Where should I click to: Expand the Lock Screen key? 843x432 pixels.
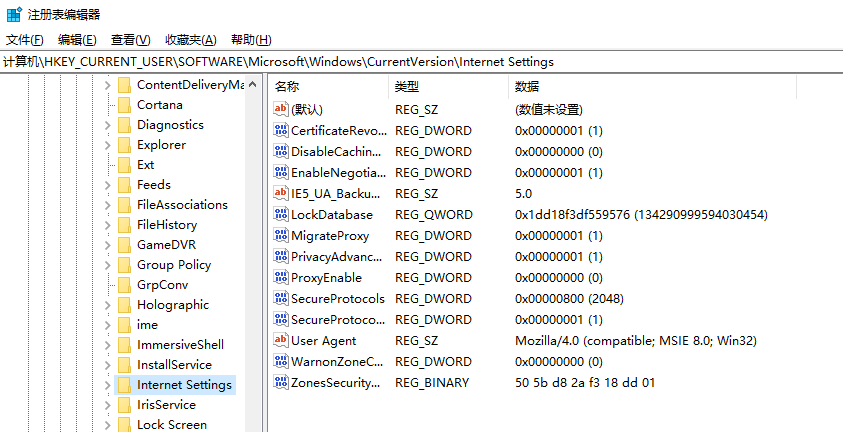(x=108, y=425)
